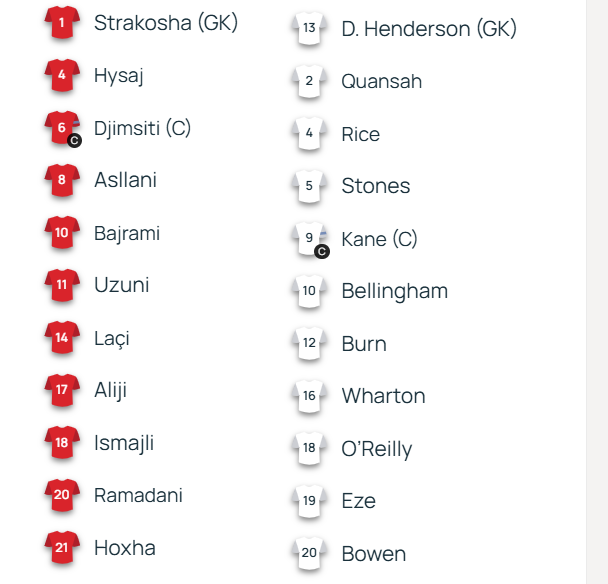Click the Eze player name
The height and width of the screenshot is (584, 608).
358,501
